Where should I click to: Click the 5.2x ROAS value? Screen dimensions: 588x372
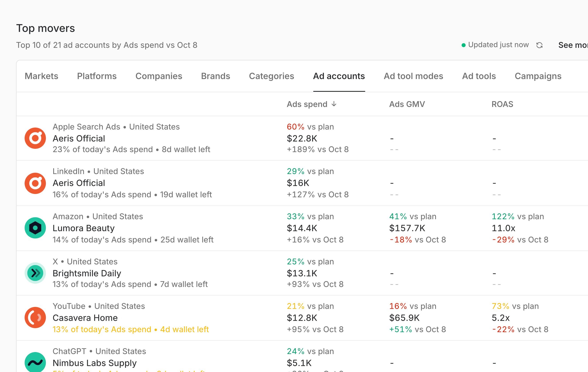click(500, 318)
